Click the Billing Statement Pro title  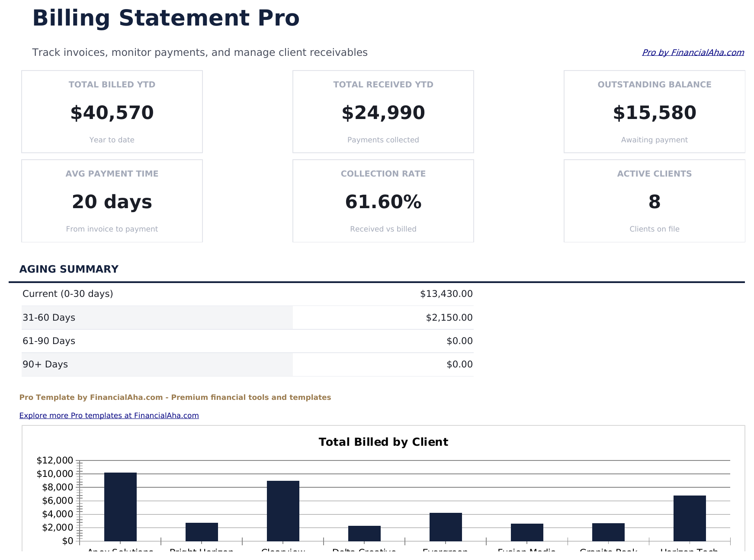(x=166, y=18)
